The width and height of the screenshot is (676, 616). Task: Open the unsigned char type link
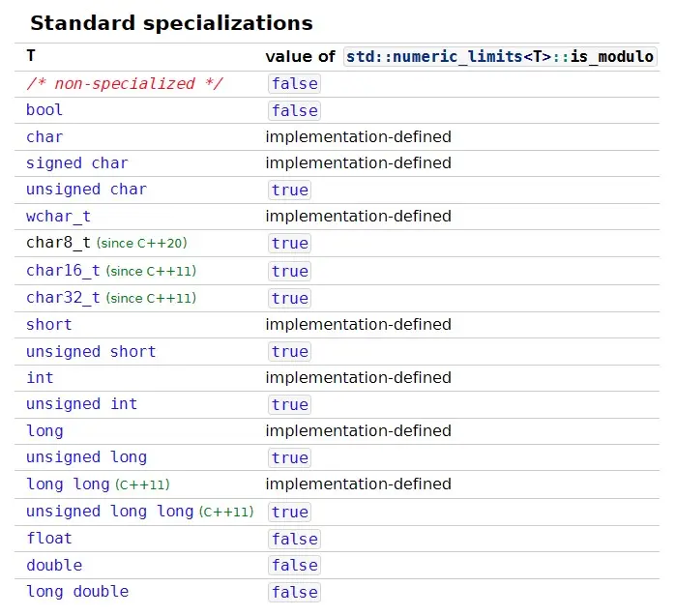[x=86, y=190]
